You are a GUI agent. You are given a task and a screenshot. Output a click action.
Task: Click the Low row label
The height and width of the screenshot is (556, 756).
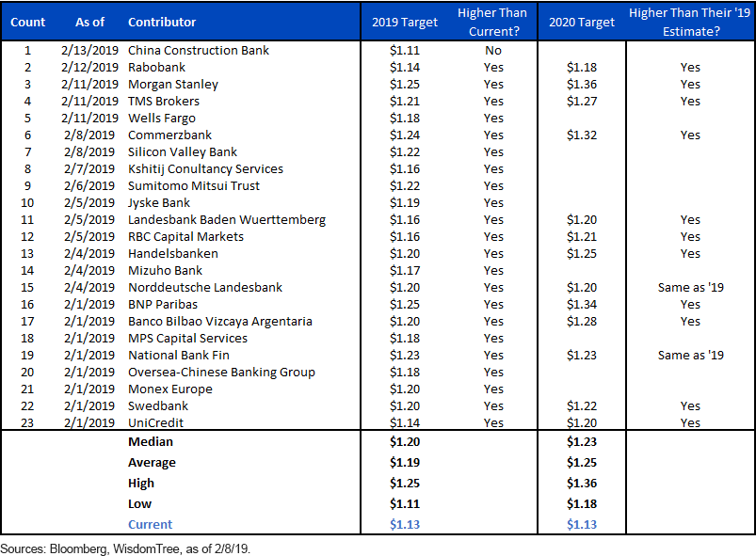click(140, 504)
